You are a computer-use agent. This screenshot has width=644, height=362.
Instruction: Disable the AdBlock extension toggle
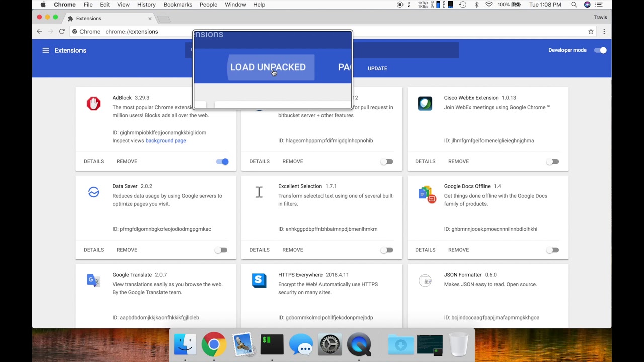(222, 161)
